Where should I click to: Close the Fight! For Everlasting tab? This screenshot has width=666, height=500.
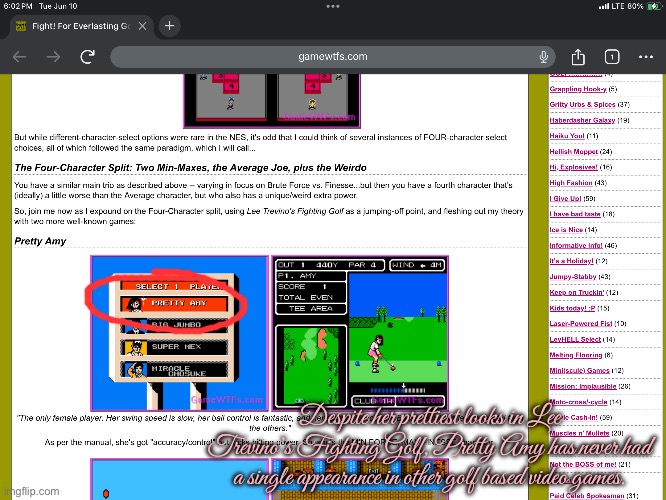coord(142,26)
